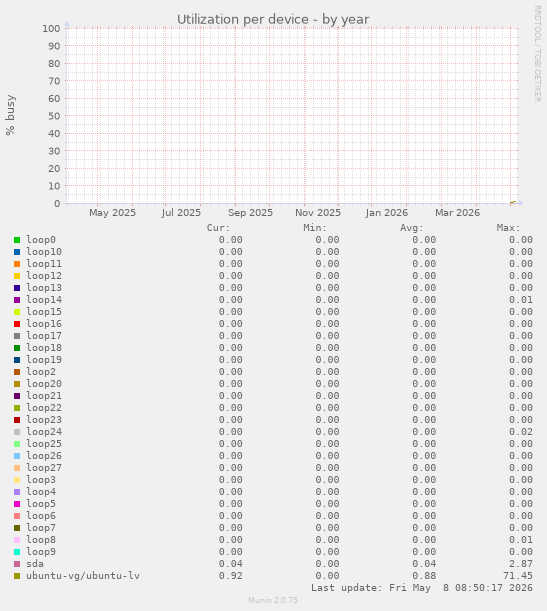Select the loop6 legend label
The width and height of the screenshot is (547, 611).
pyautogui.click(x=41, y=516)
